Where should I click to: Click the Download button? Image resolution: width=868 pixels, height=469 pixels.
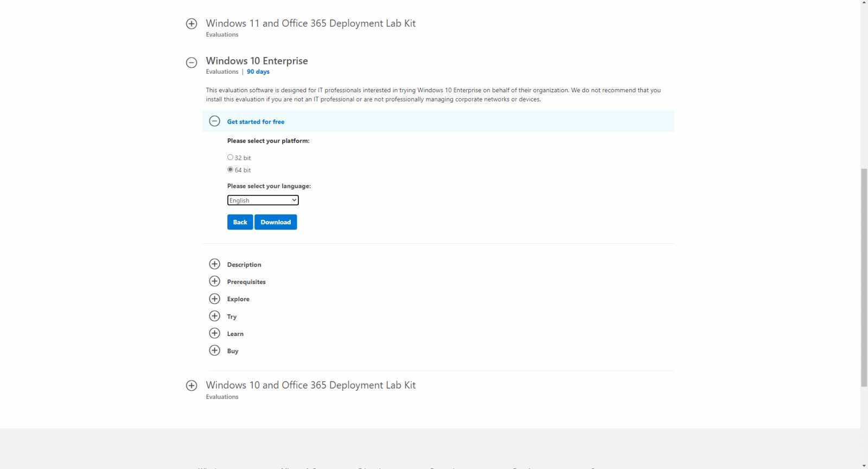point(276,222)
